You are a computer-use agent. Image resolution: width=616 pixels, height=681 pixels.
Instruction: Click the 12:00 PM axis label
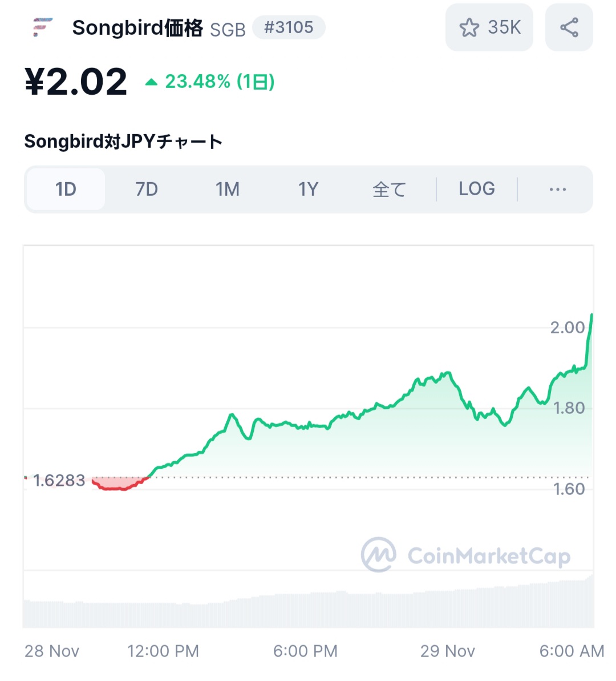pyautogui.click(x=163, y=651)
